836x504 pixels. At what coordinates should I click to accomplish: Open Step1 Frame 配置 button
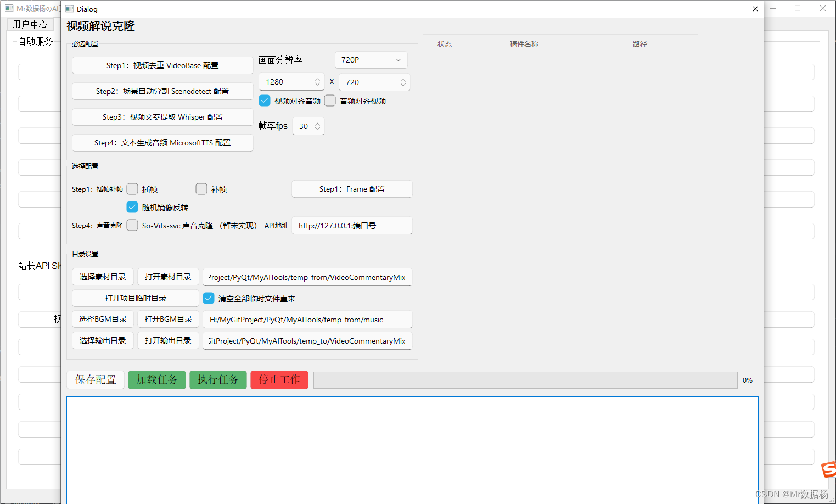[352, 189]
